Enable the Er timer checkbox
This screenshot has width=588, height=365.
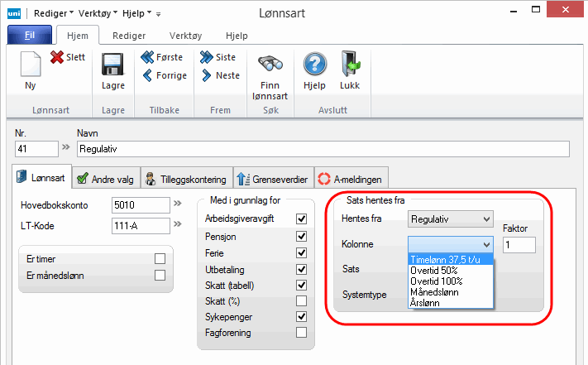160,259
